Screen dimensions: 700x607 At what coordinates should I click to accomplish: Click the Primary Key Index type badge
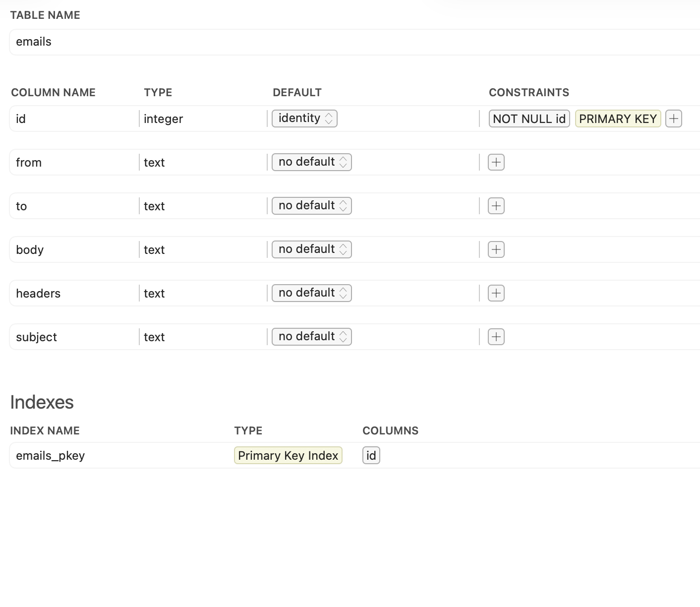(x=288, y=455)
